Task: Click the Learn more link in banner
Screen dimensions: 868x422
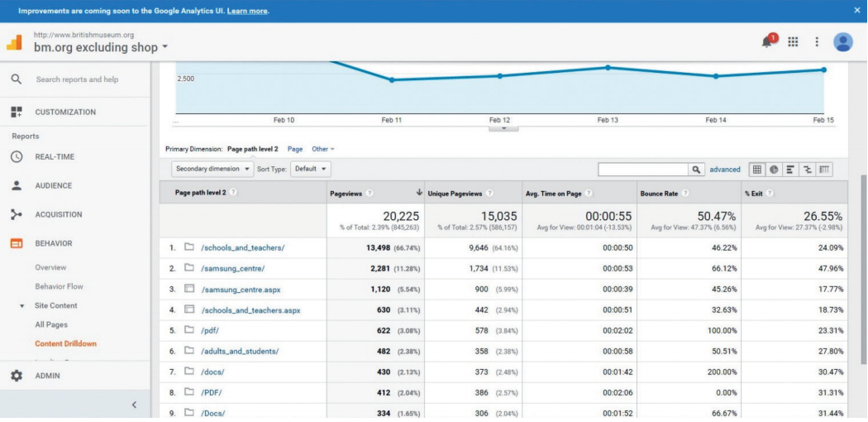Action: (247, 11)
